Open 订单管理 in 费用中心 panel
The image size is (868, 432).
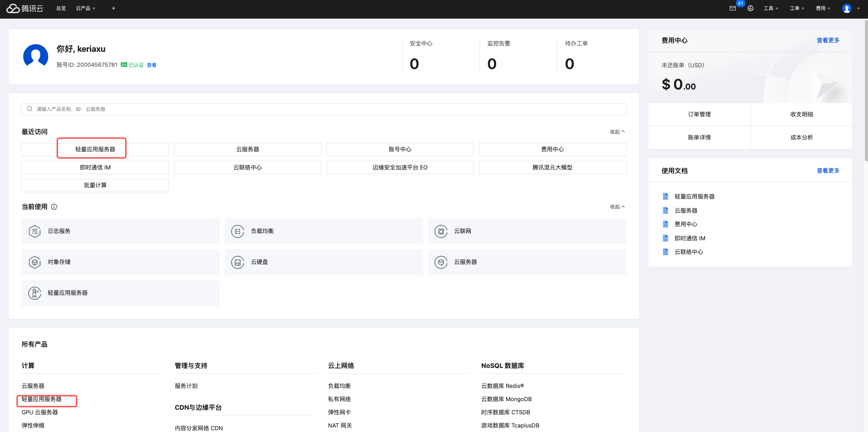coord(699,114)
